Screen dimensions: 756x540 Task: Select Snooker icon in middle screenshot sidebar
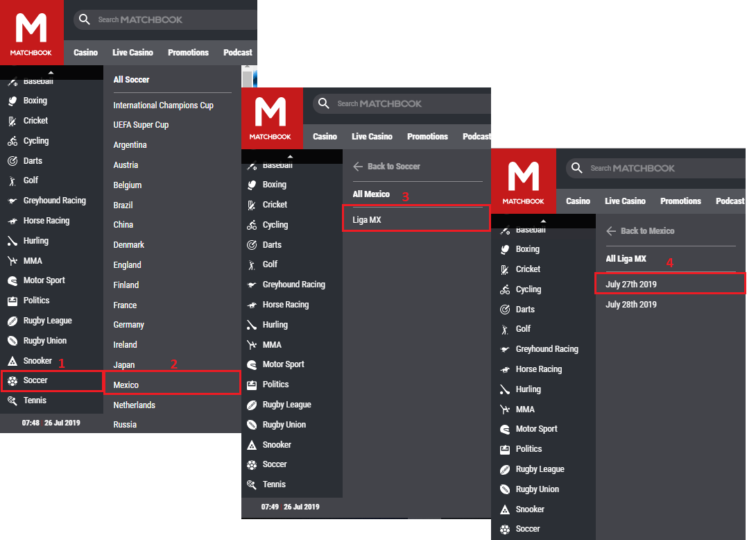[x=252, y=445]
